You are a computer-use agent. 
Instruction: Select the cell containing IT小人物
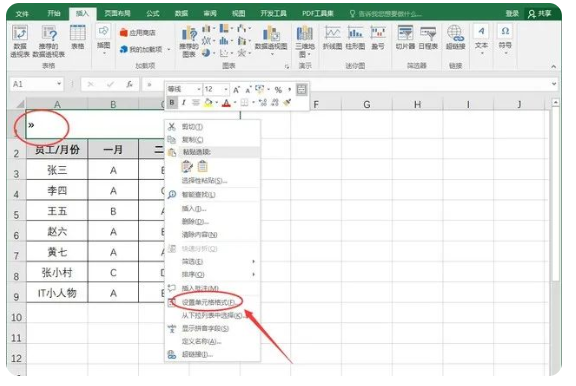[x=57, y=293]
